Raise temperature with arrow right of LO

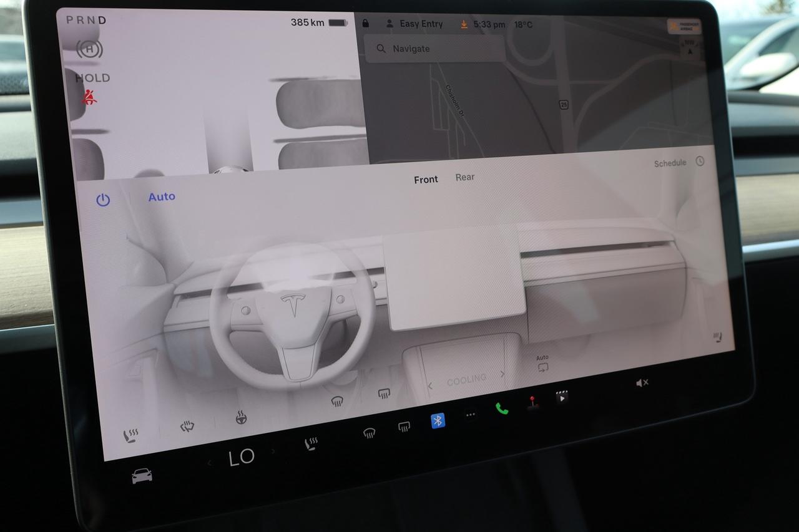coord(273,451)
